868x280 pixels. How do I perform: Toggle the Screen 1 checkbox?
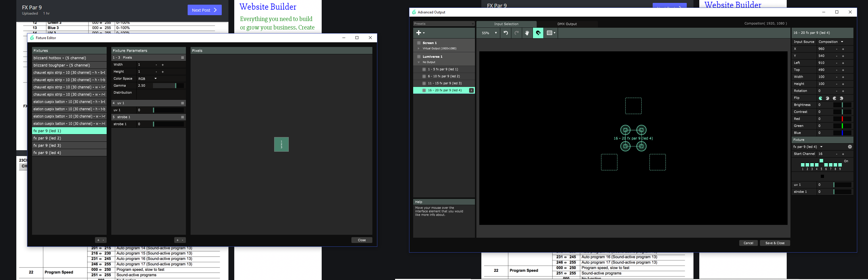(x=419, y=43)
